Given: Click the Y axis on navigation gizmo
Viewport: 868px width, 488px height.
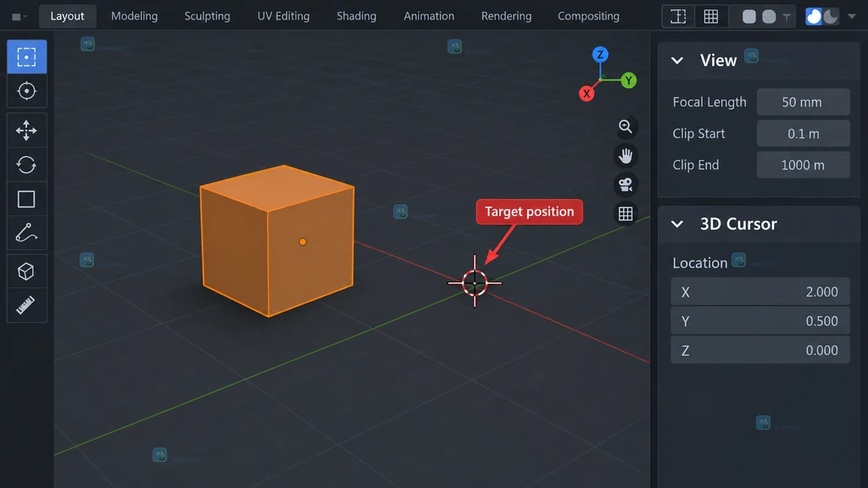Looking at the screenshot, I should click(628, 80).
